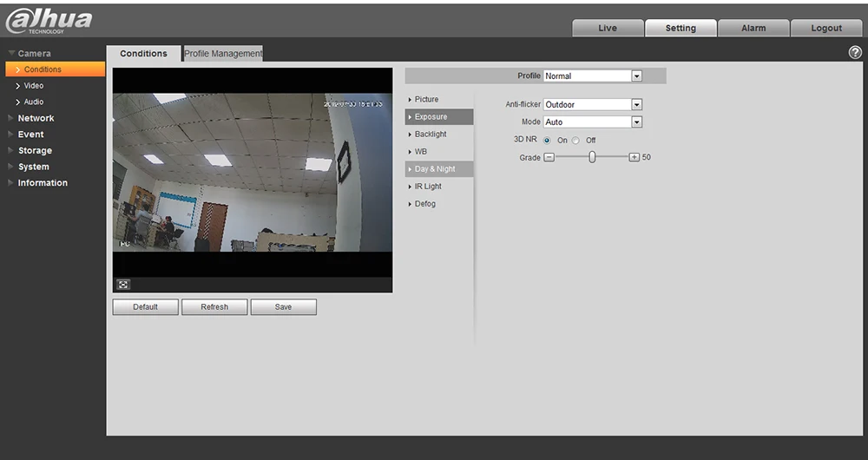Screen dimensions: 868x460
Task: Open the Conditions tab
Action: pos(143,54)
